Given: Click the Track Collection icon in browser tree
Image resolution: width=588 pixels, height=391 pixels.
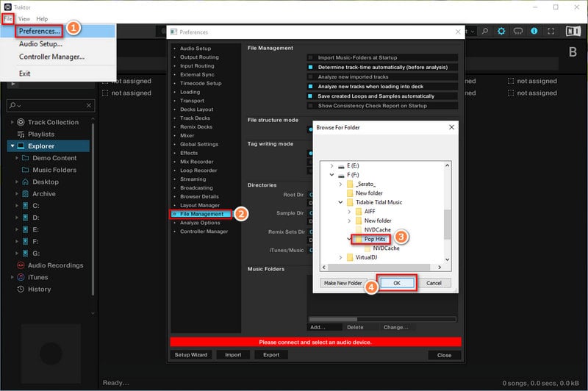Looking at the screenshot, I should click(21, 122).
